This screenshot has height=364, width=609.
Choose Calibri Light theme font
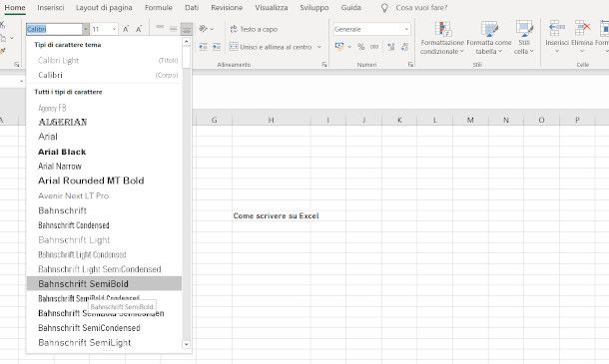click(104, 61)
